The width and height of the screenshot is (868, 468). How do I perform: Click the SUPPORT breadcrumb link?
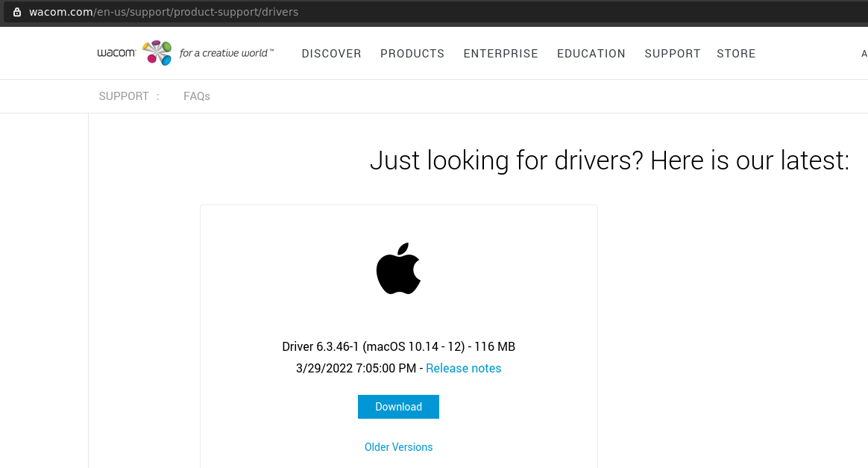[124, 96]
